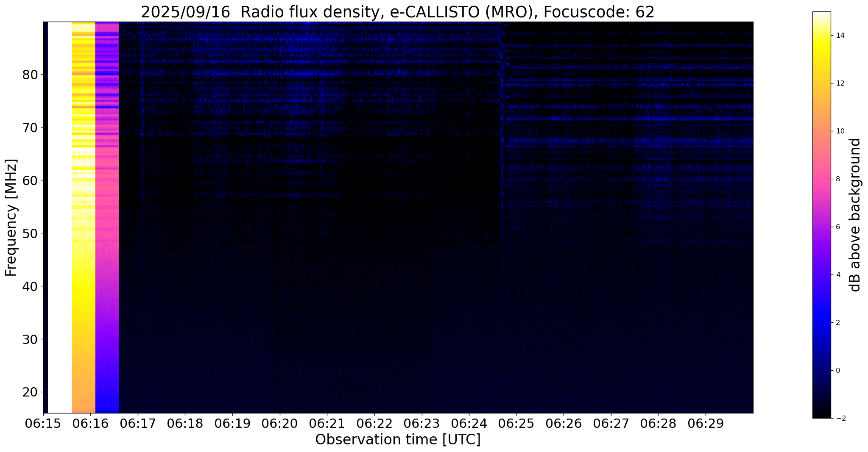Pick the colorbar tick label 0
This screenshot has width=868, height=452.
[837, 371]
